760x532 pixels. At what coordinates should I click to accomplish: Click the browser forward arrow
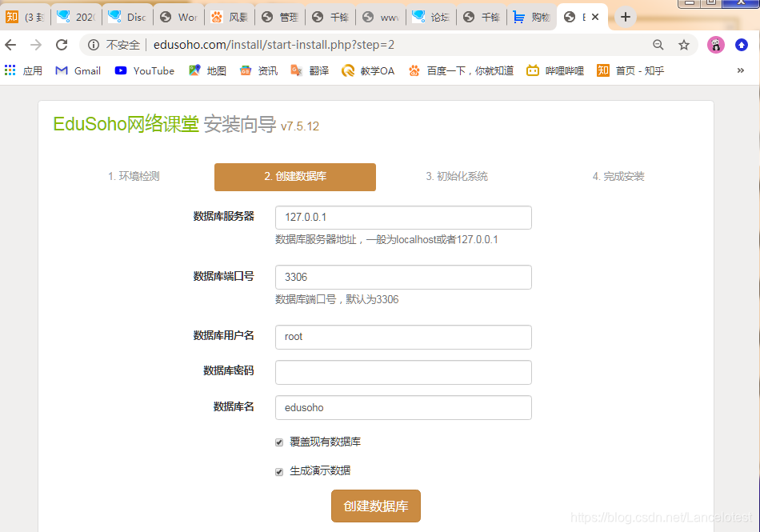point(36,45)
